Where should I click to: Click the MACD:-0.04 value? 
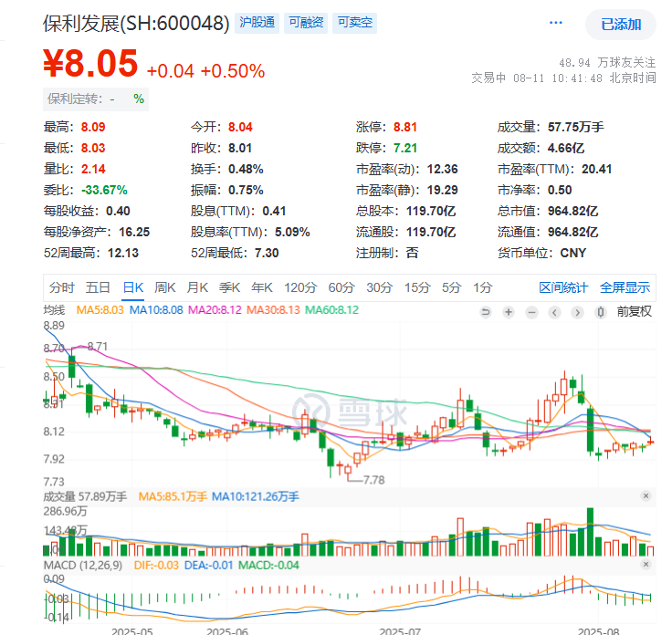coord(268,566)
